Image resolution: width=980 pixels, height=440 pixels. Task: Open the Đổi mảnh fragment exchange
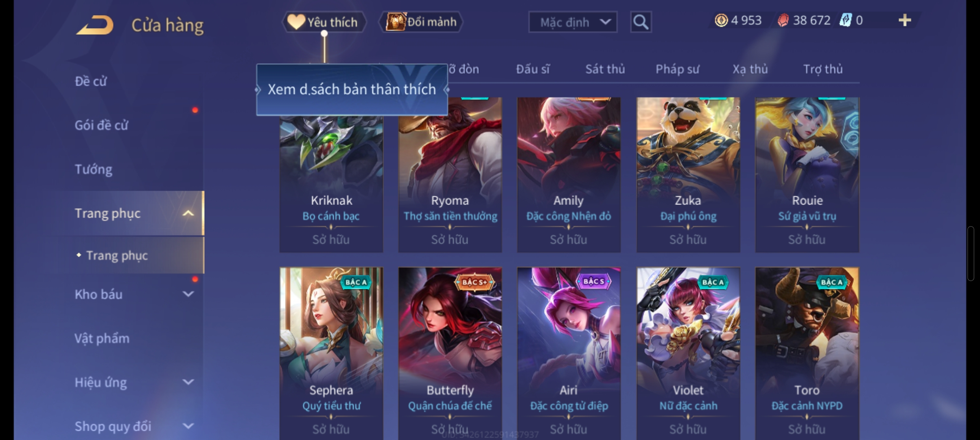[x=421, y=22]
